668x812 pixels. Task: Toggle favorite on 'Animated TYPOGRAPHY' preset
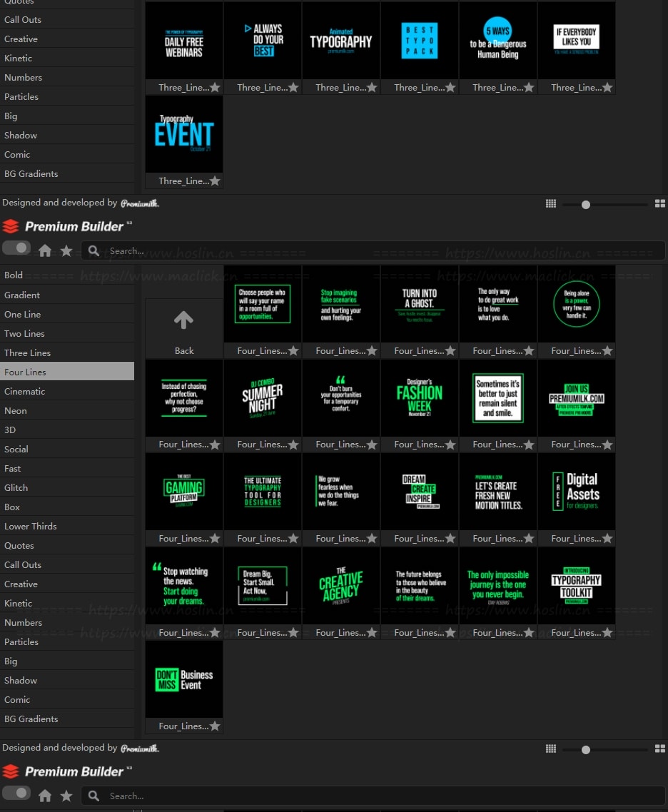pos(372,88)
